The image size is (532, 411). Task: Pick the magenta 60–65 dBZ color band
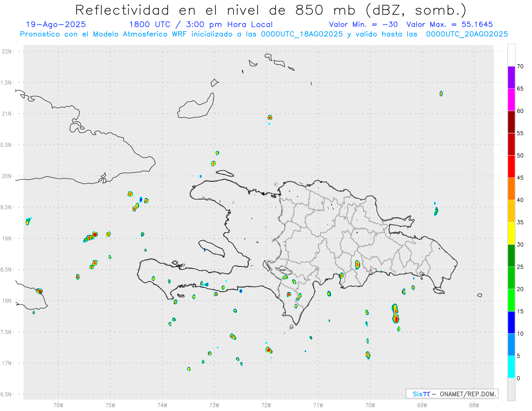[x=511, y=100]
